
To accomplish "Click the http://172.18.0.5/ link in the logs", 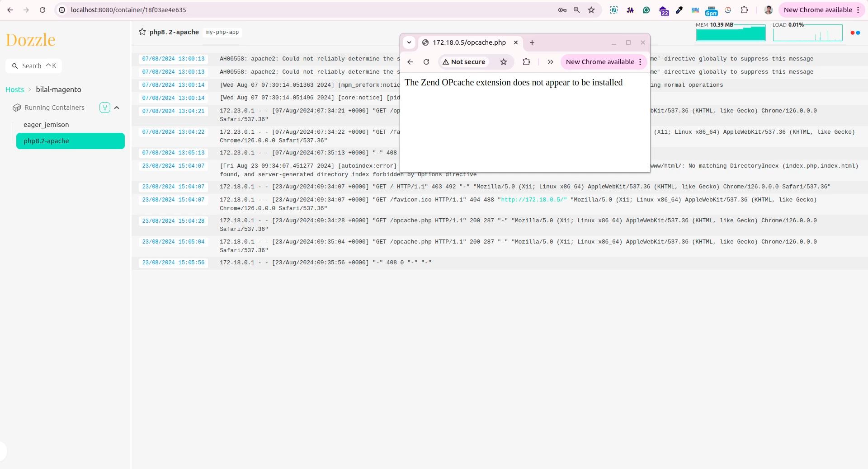I will 533,200.
